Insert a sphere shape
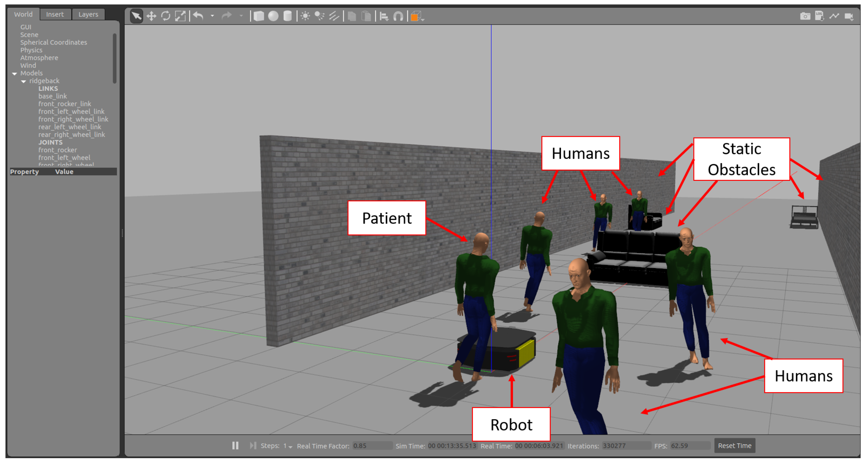This screenshot has width=868, height=466. point(273,16)
